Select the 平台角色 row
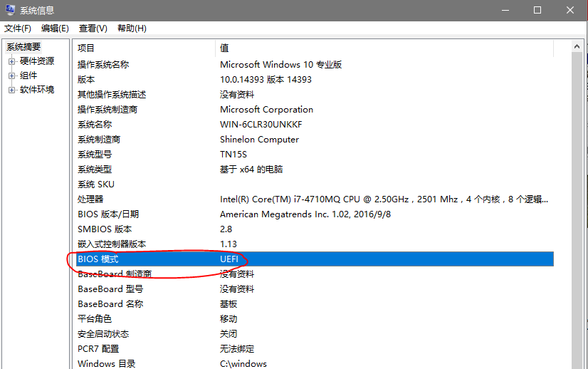Image resolution: width=588 pixels, height=369 pixels. 315,319
